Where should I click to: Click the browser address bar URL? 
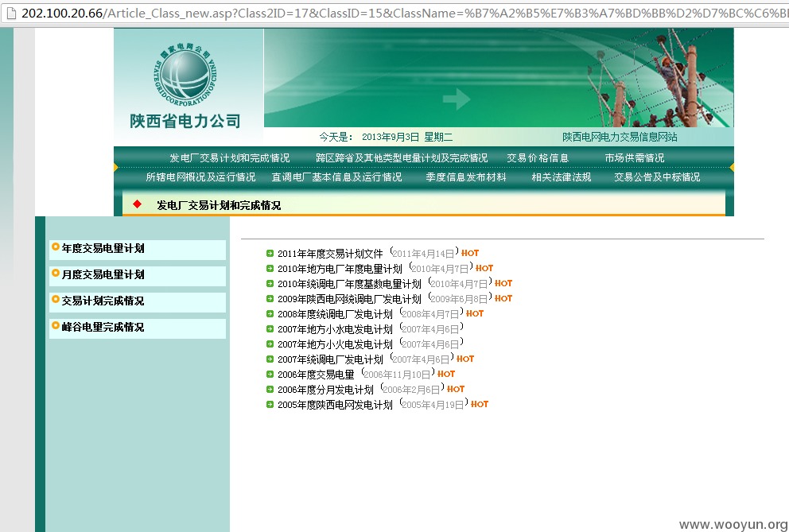pos(405,13)
